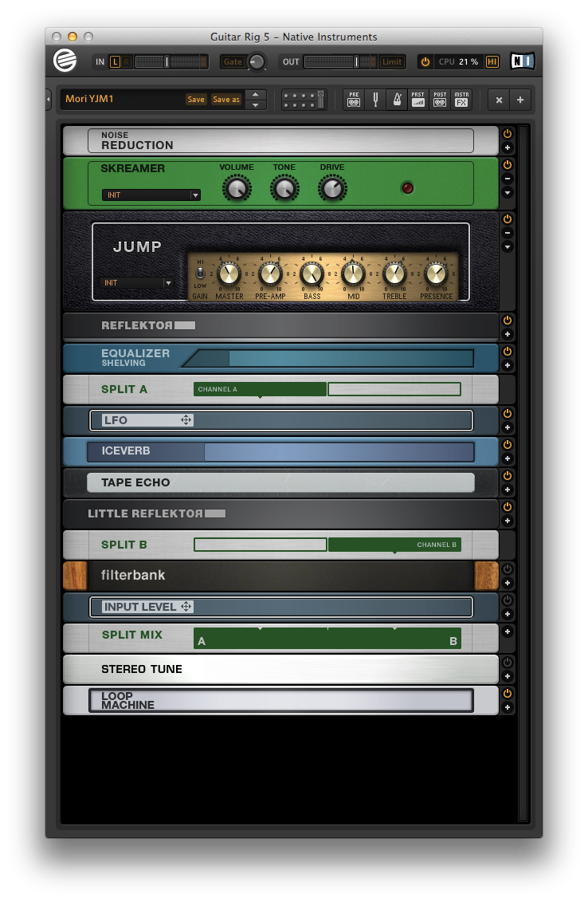Show the virtual rig kontrol icon
Image resolution: width=588 pixels, height=901 pixels.
(x=304, y=100)
